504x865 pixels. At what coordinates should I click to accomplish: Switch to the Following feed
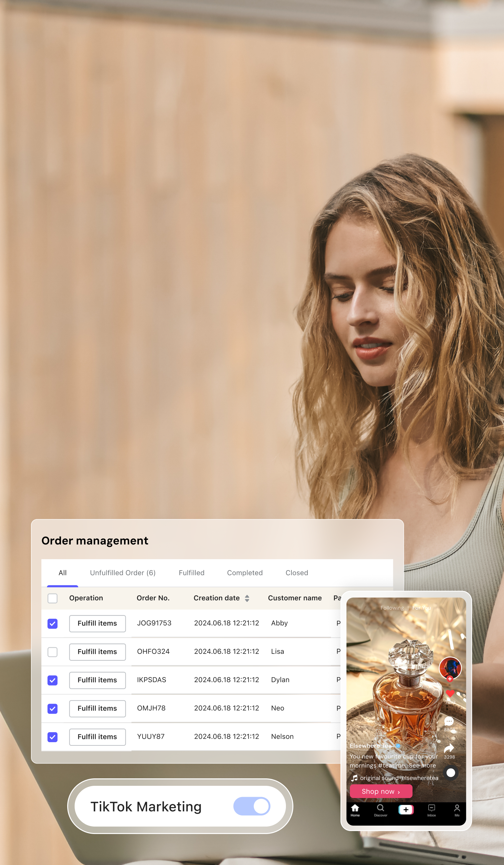392,608
